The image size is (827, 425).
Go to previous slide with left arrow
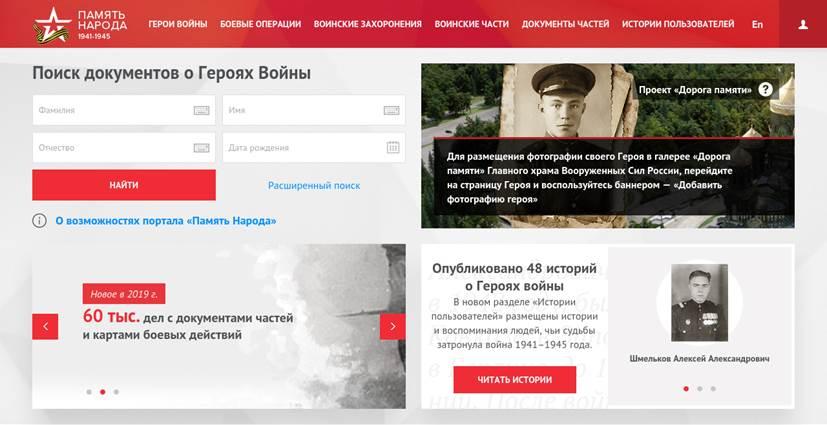pyautogui.click(x=45, y=326)
